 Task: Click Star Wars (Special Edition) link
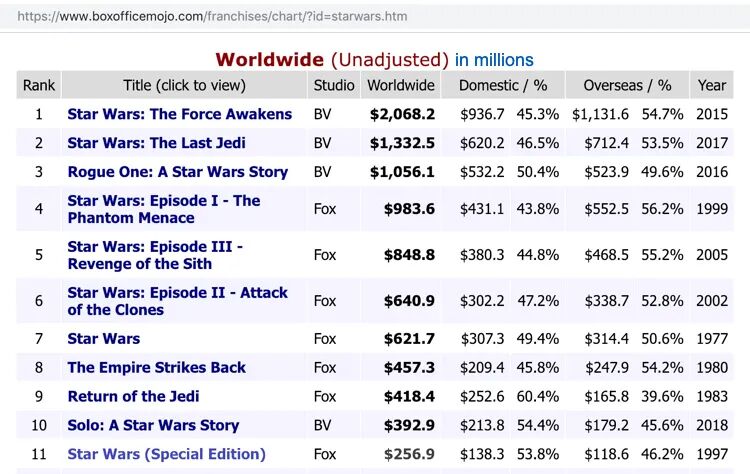(166, 454)
